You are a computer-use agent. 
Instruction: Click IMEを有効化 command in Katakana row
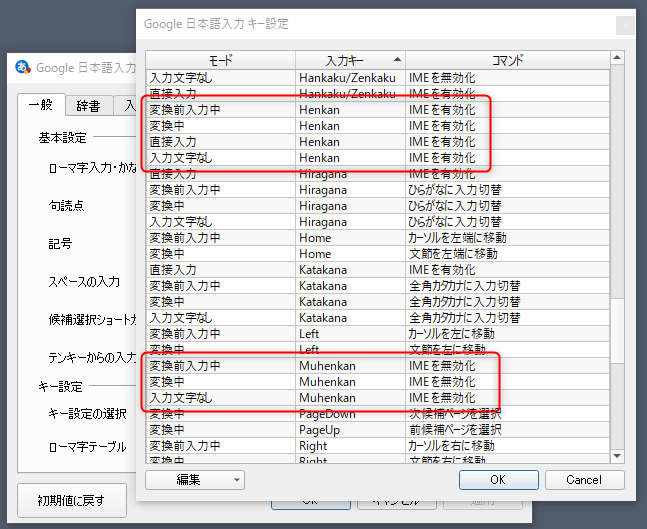pyautogui.click(x=508, y=270)
